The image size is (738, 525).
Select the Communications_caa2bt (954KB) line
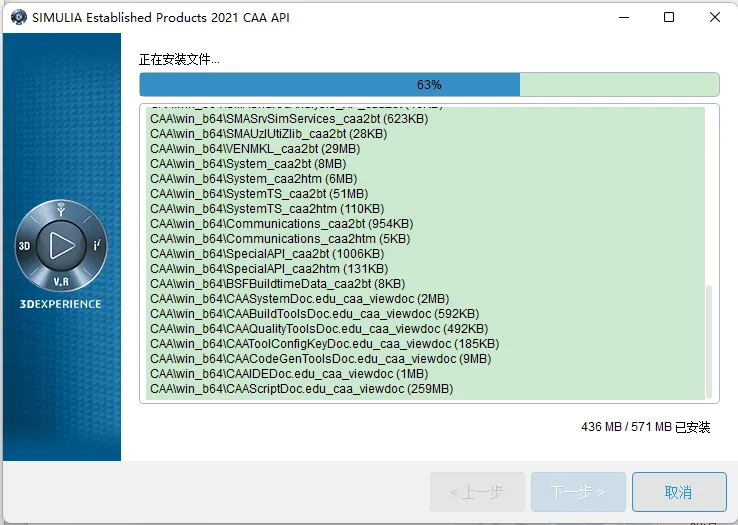pyautogui.click(x=281, y=224)
